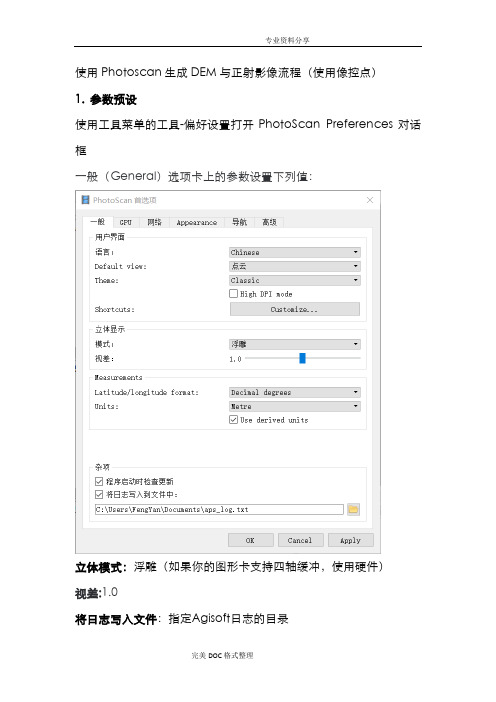Viewport: 496px width, 702px height.
Task: Click the 将日志写入文件 bold text
Action: 116,619
